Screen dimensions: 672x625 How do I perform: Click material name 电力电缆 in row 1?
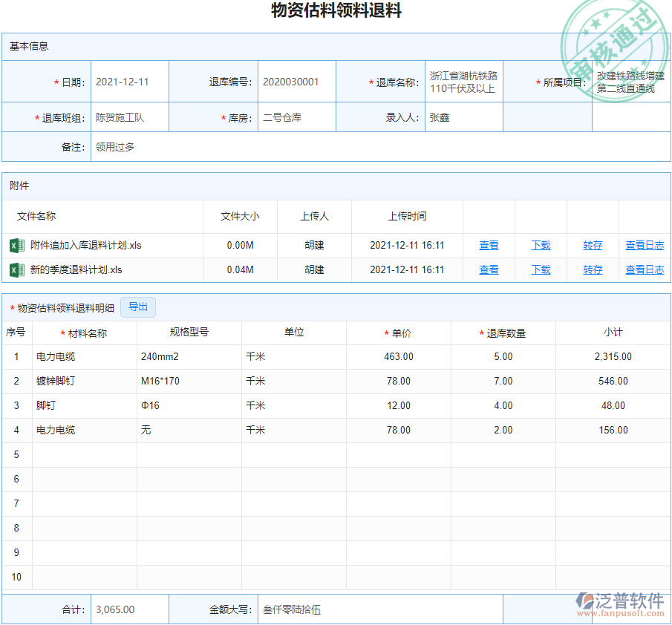[x=51, y=356]
